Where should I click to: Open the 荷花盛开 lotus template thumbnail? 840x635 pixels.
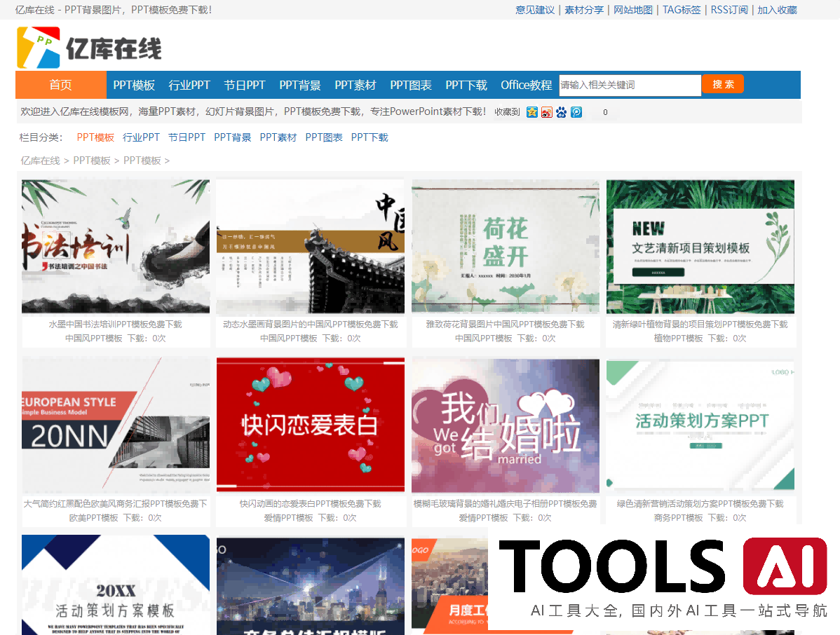(506, 246)
